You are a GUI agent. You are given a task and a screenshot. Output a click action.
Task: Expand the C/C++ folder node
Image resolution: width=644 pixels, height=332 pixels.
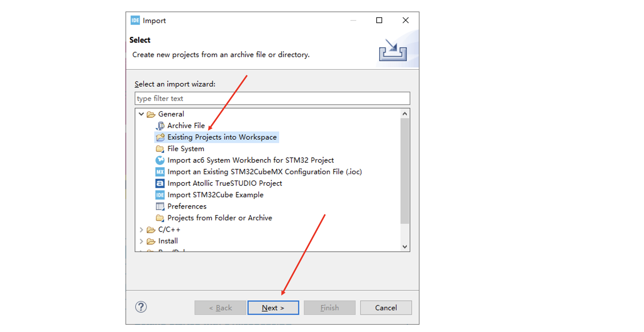click(x=141, y=229)
